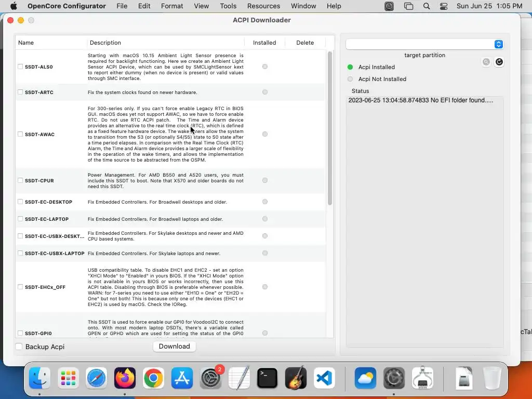Open TextEdit from the Dock

click(x=239, y=378)
